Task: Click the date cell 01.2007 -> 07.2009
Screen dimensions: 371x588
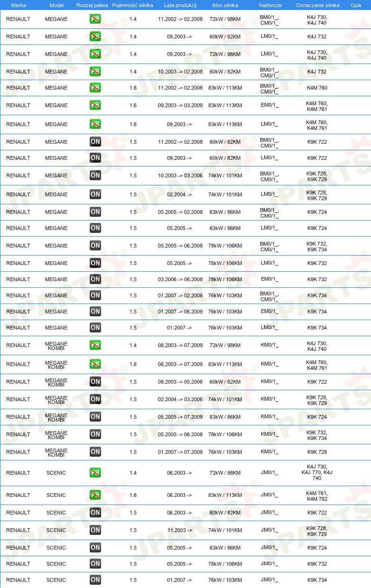Action: click(180, 452)
